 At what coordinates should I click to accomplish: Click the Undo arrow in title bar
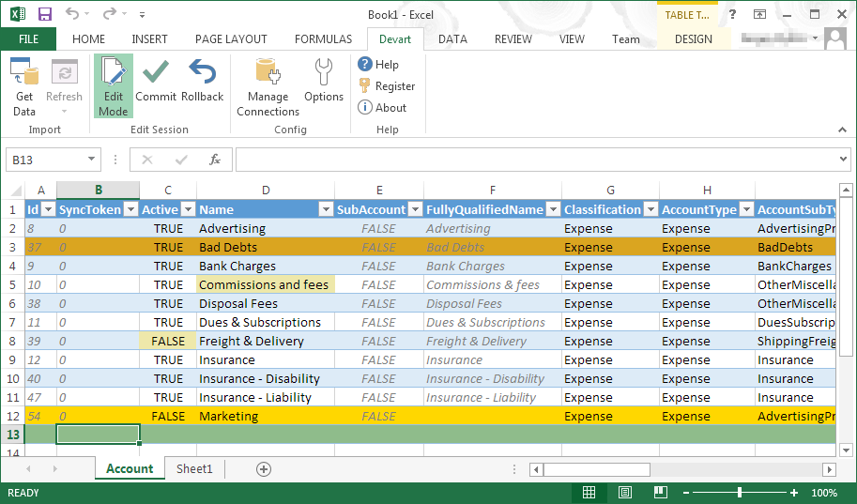pyautogui.click(x=72, y=14)
